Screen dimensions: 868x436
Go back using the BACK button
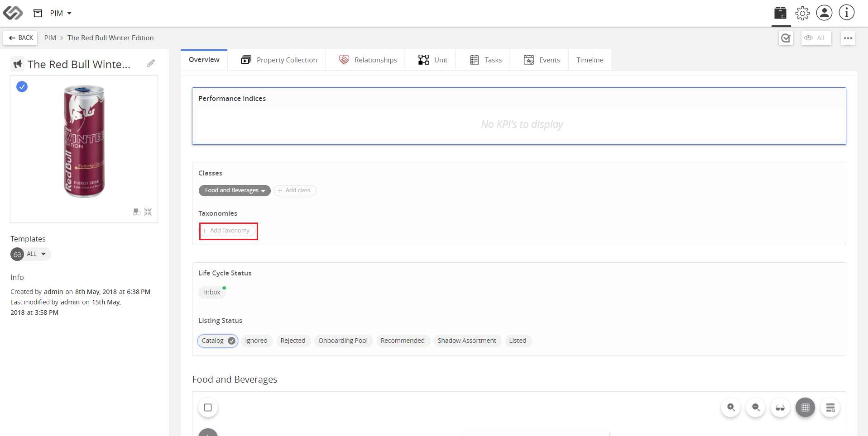21,38
